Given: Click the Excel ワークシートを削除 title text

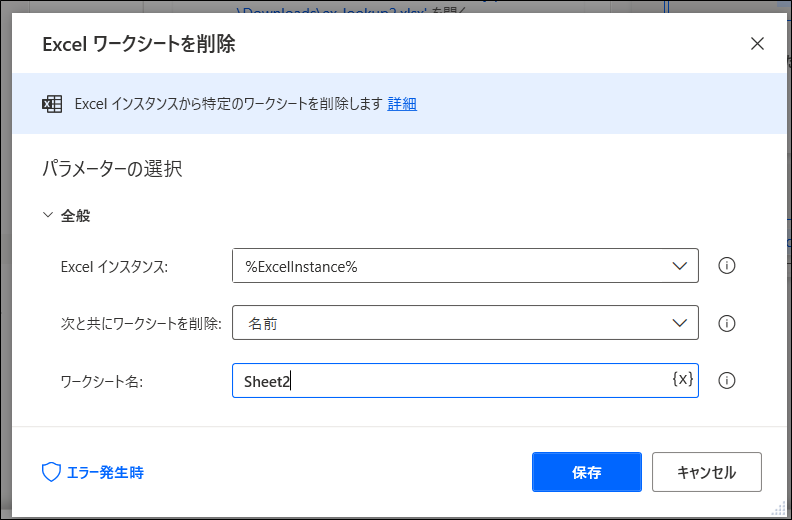Looking at the screenshot, I should pyautogui.click(x=139, y=44).
